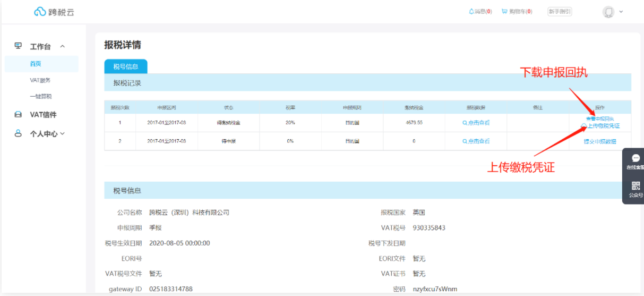Select 首页 in the sidebar
644x296 pixels.
[36, 64]
